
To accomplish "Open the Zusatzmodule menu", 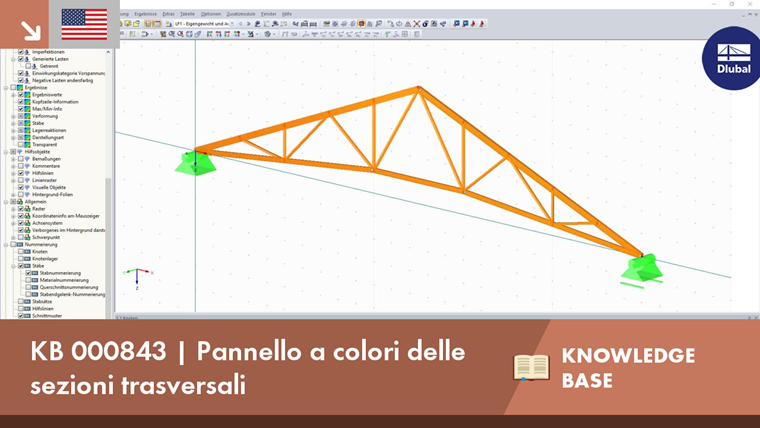I will [241, 14].
